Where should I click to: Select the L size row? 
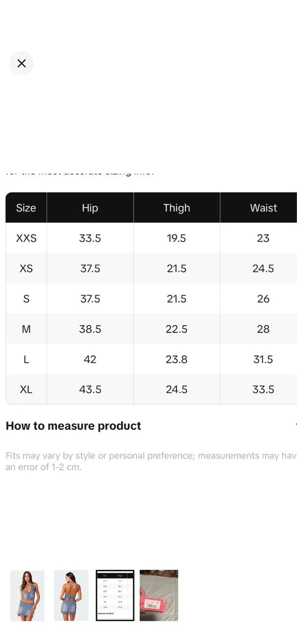pos(151,359)
